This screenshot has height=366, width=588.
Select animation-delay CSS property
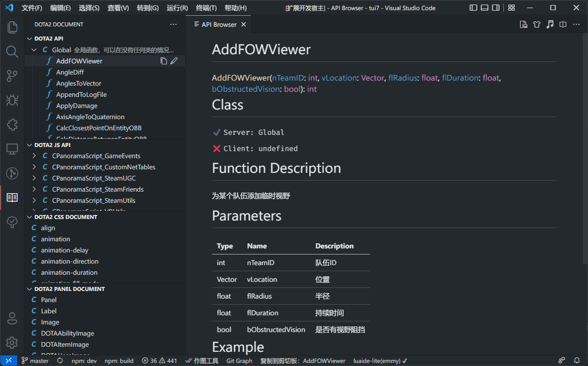104,250
